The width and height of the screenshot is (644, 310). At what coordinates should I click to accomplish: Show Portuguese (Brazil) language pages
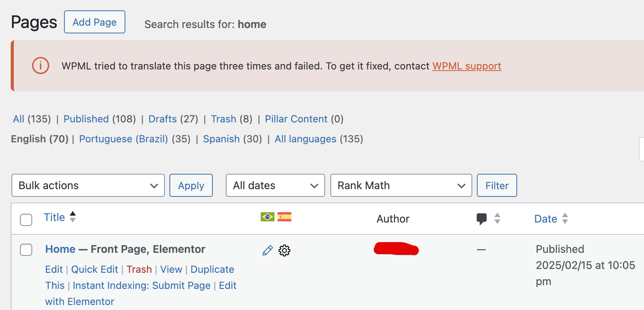[123, 139]
